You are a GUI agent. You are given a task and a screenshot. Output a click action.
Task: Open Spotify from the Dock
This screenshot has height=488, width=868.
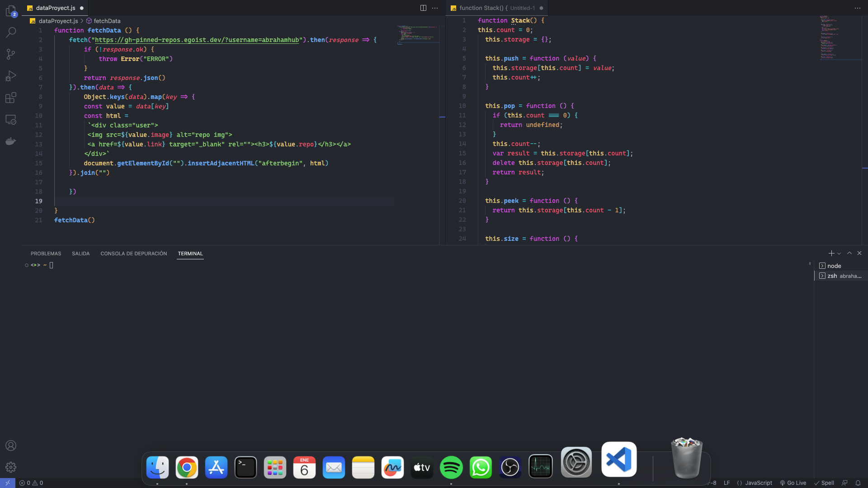(451, 467)
